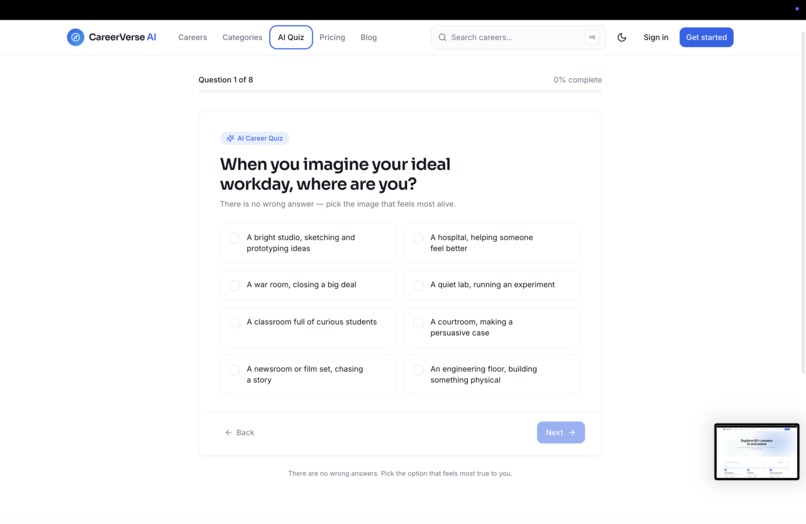Pick 'A courtroom, making a persuasive case'
The height and width of the screenshot is (524, 806).
pos(492,327)
